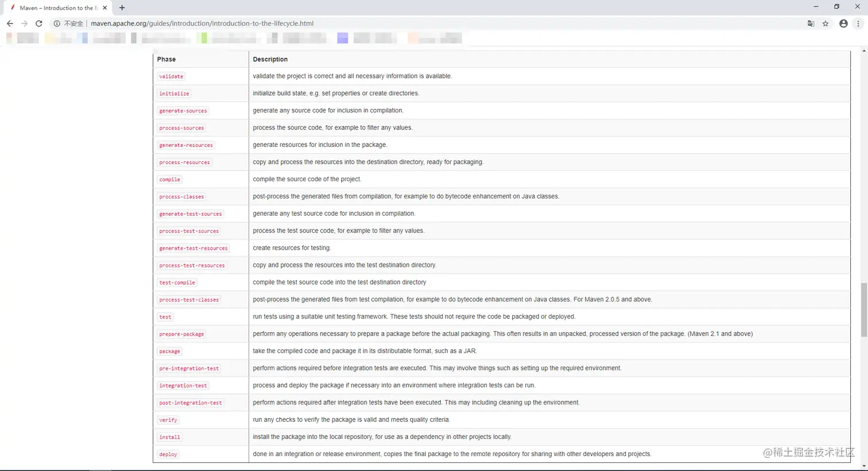868x471 pixels.
Task: Click description 'process and deploy the package if necessary'
Action: [394, 386]
